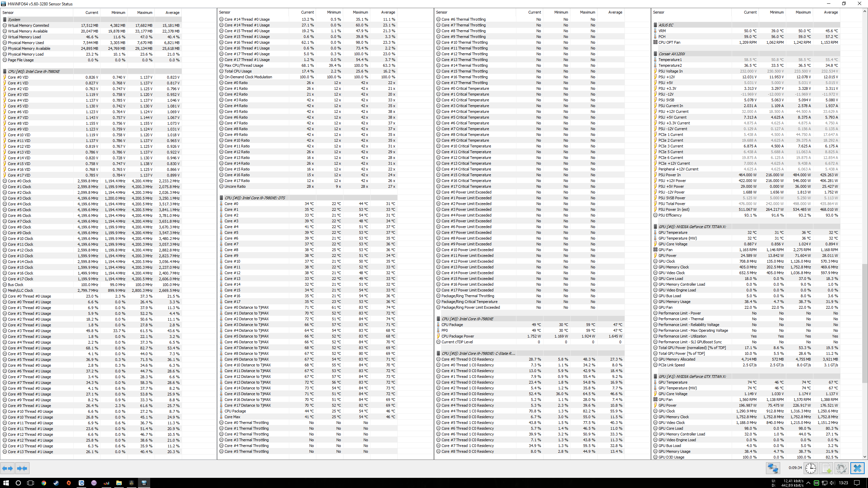Image resolution: width=868 pixels, height=488 pixels.
Task: Open the remote network monitoring icon
Action: pyautogui.click(x=773, y=468)
